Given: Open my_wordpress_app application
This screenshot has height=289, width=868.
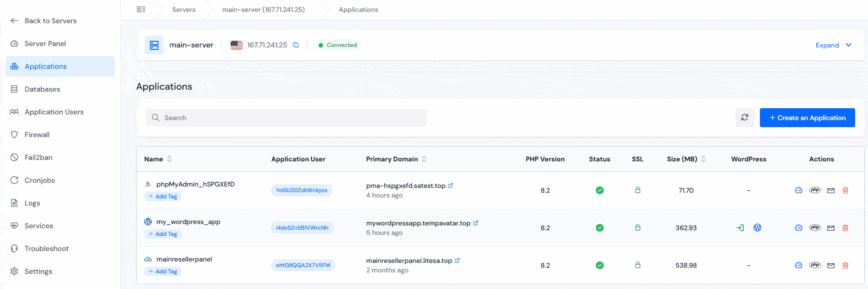Looking at the screenshot, I should pyautogui.click(x=188, y=222).
